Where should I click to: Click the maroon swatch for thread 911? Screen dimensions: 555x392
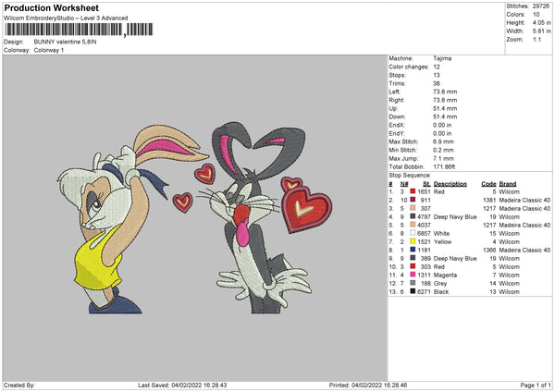click(x=413, y=200)
